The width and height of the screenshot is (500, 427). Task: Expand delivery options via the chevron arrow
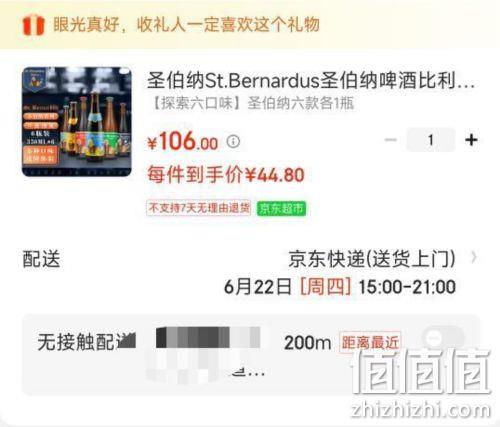(x=474, y=257)
